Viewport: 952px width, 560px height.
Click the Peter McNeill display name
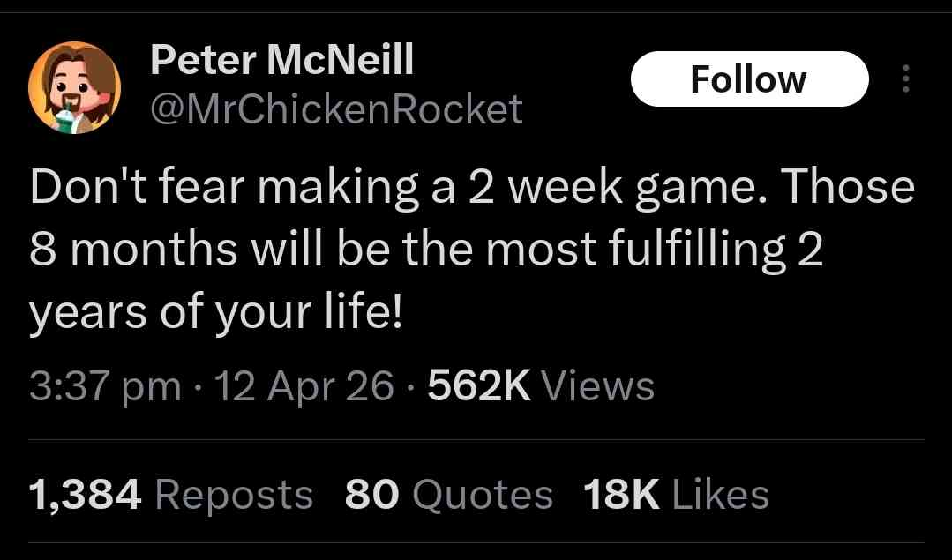pos(281,60)
